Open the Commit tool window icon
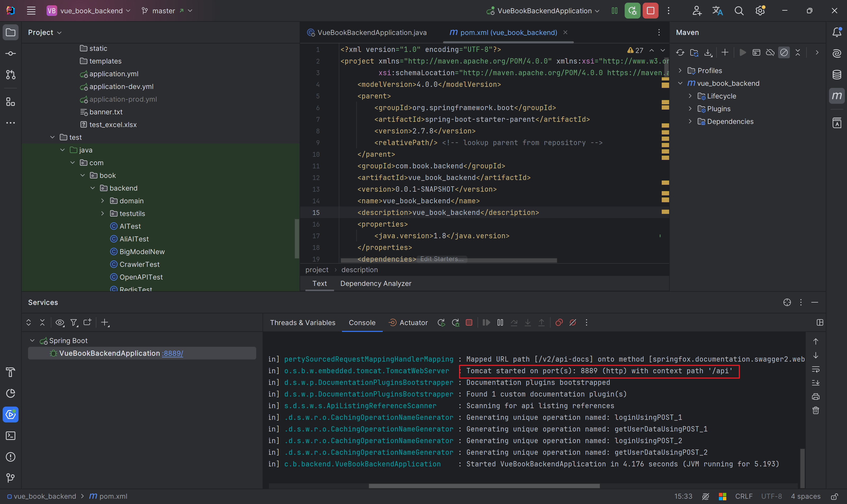Image resolution: width=847 pixels, height=504 pixels. [11, 54]
